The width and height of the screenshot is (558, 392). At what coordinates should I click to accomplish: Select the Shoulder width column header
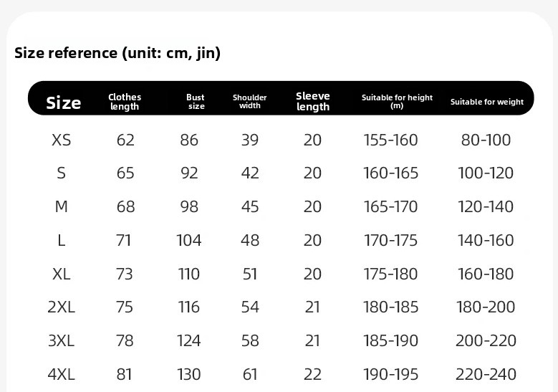pos(250,102)
